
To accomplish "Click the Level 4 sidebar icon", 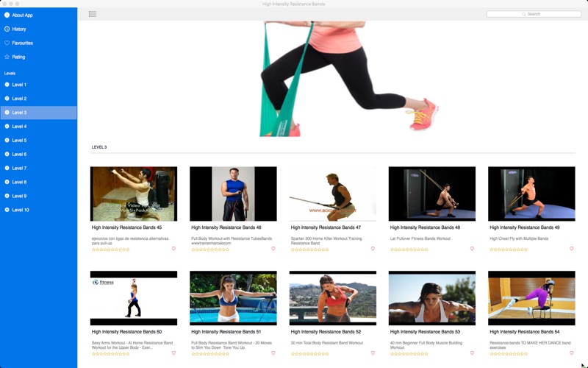I will (x=7, y=126).
